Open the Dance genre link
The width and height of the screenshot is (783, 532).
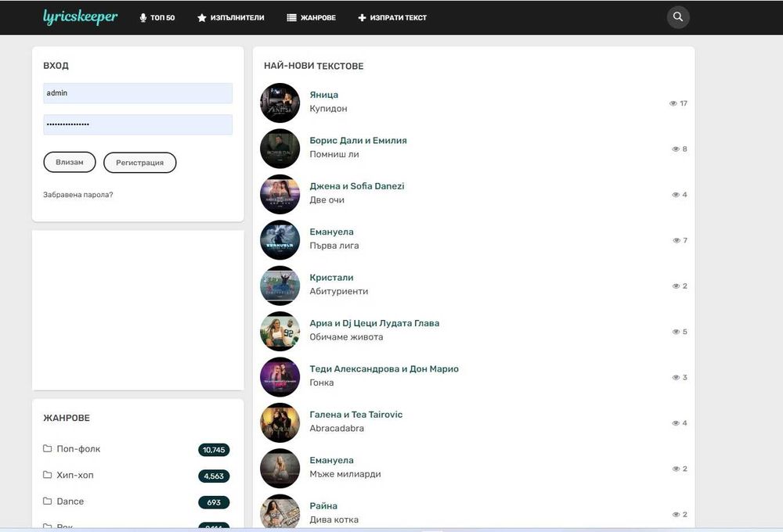[x=70, y=501]
